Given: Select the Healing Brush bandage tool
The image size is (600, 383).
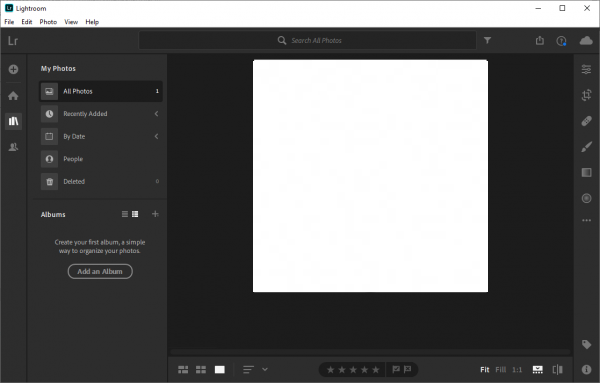Looking at the screenshot, I should tap(586, 121).
